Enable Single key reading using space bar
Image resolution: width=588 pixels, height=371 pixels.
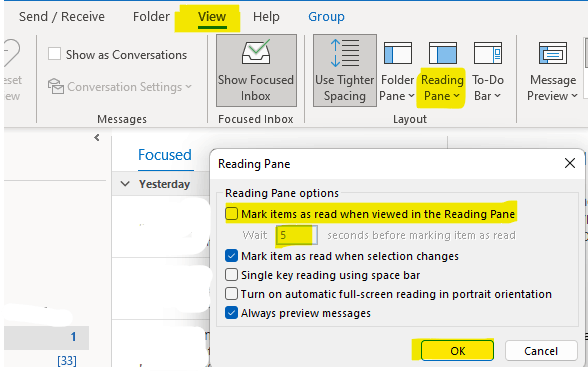click(231, 275)
